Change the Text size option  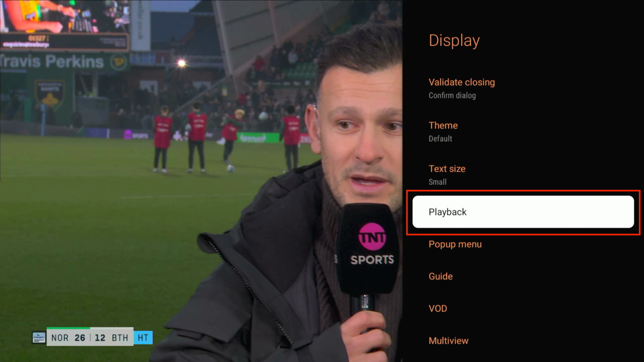tap(447, 169)
